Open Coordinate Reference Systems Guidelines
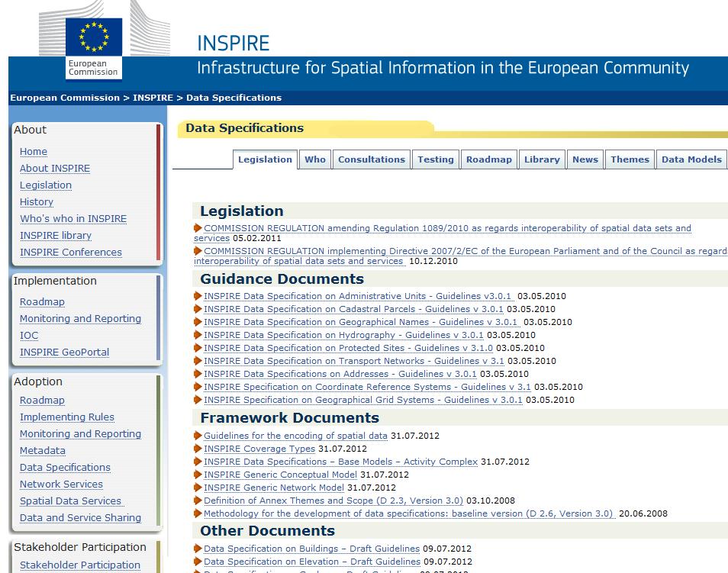The height and width of the screenshot is (573, 728). click(x=367, y=388)
